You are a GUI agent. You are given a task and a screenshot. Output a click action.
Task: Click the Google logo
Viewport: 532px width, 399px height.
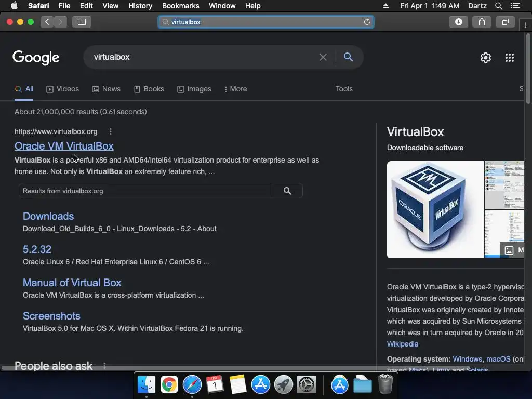tap(36, 57)
